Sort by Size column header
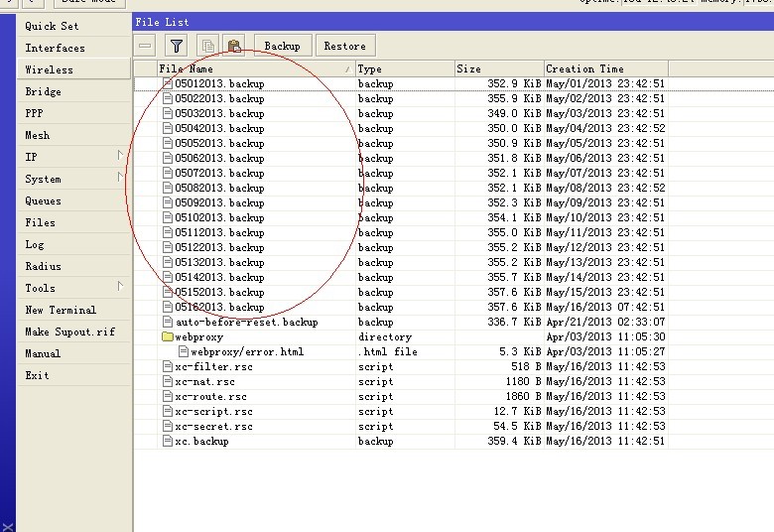The width and height of the screenshot is (774, 532). pyautogui.click(x=499, y=68)
